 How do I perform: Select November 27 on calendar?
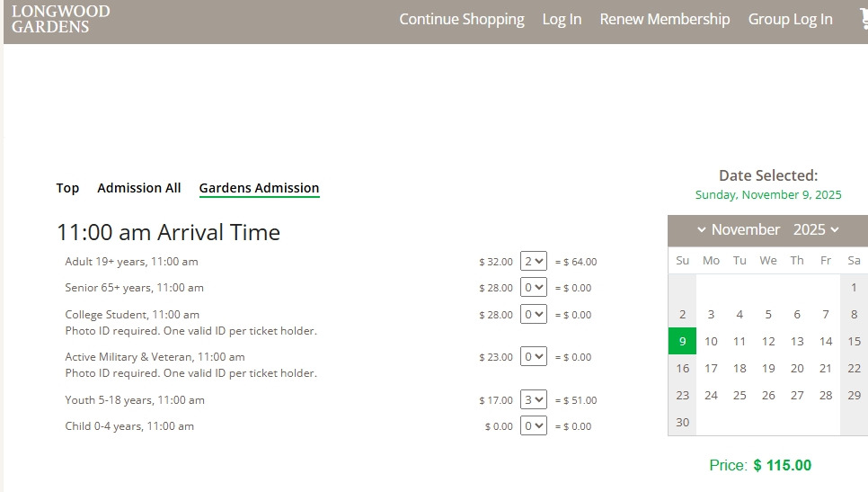797,396
